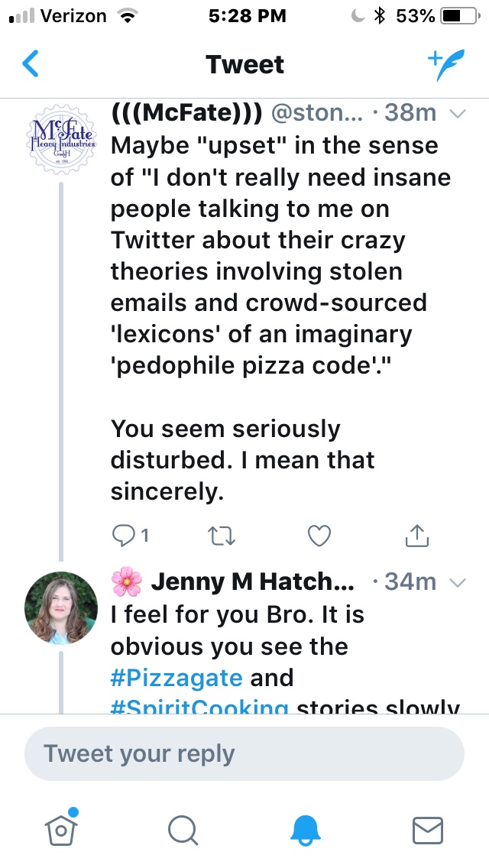Tap the Tweet your reply field

coord(244,753)
